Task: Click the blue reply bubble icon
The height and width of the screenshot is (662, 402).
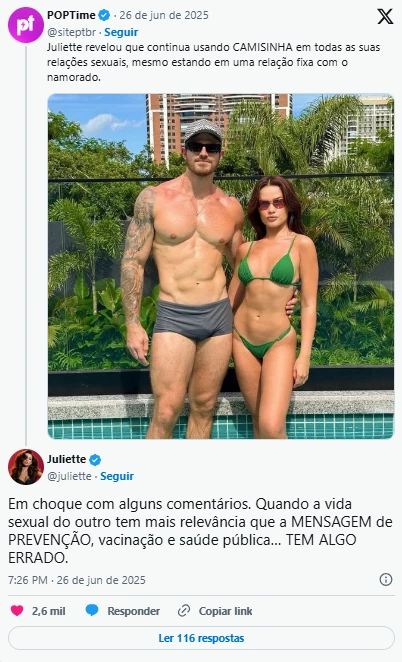Action: tap(92, 610)
